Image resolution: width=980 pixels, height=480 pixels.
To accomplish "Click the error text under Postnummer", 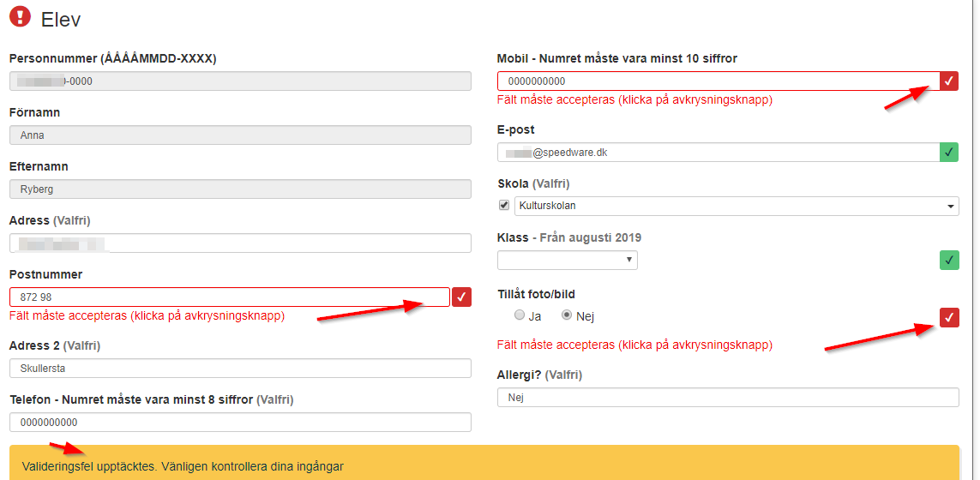I will click(x=147, y=315).
